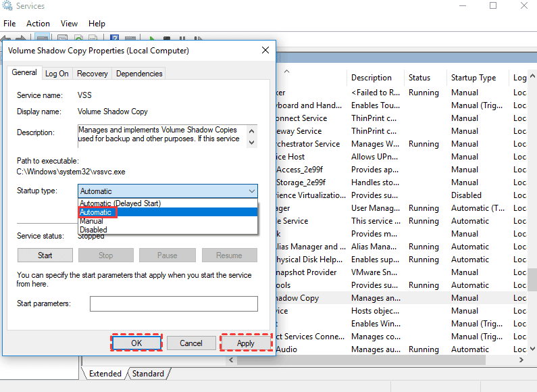Switch to the Log On tab
This screenshot has width=537, height=392.
point(57,74)
